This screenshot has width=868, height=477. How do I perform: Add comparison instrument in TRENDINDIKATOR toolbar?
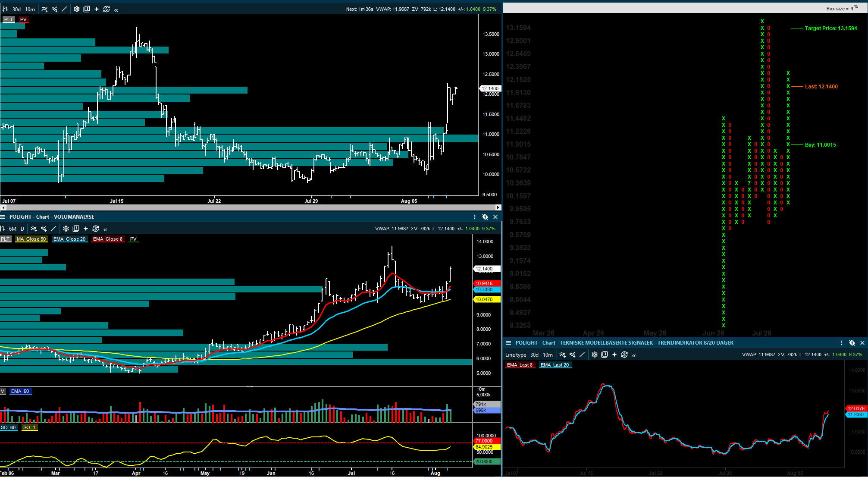click(572, 355)
